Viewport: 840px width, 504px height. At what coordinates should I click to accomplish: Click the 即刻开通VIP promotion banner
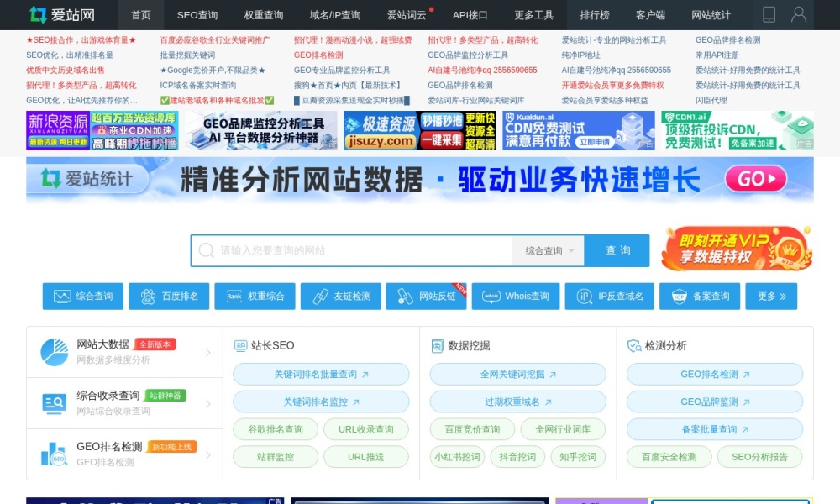(x=737, y=249)
